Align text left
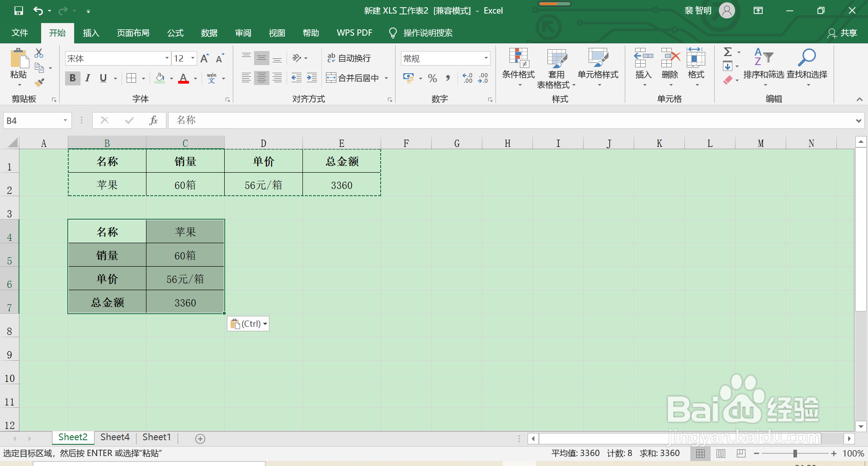This screenshot has height=466, width=868. coord(246,78)
